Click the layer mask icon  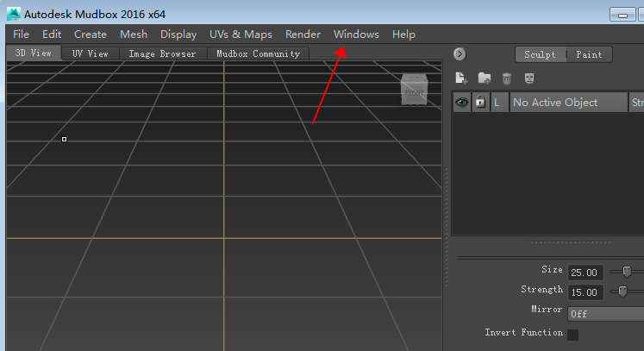tap(529, 78)
